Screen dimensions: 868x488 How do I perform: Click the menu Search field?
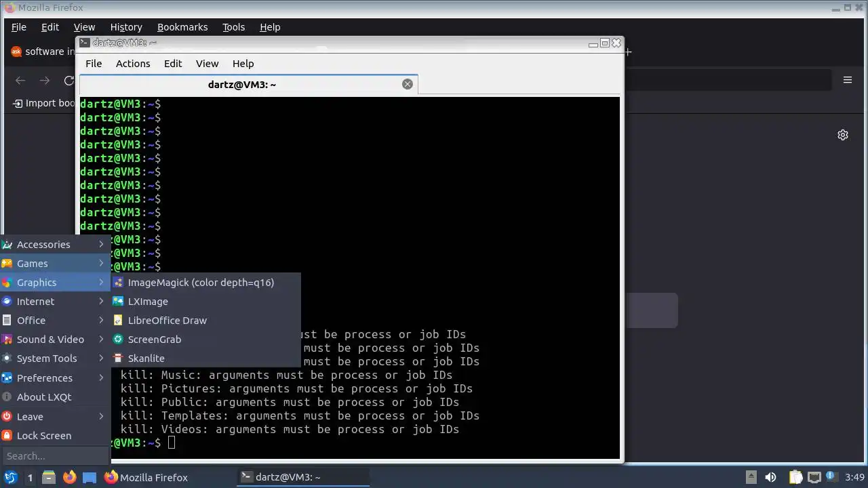[55, 456]
